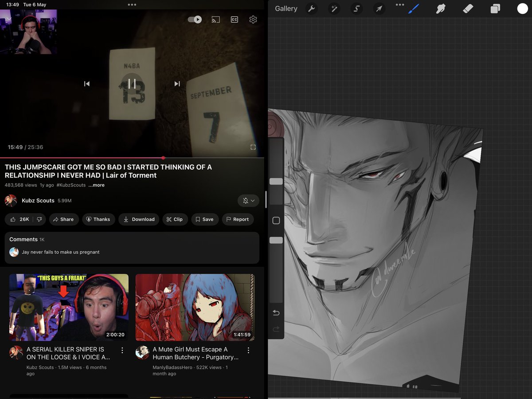The height and width of the screenshot is (399, 532).
Task: Return to Procreate Gallery
Action: tap(286, 9)
